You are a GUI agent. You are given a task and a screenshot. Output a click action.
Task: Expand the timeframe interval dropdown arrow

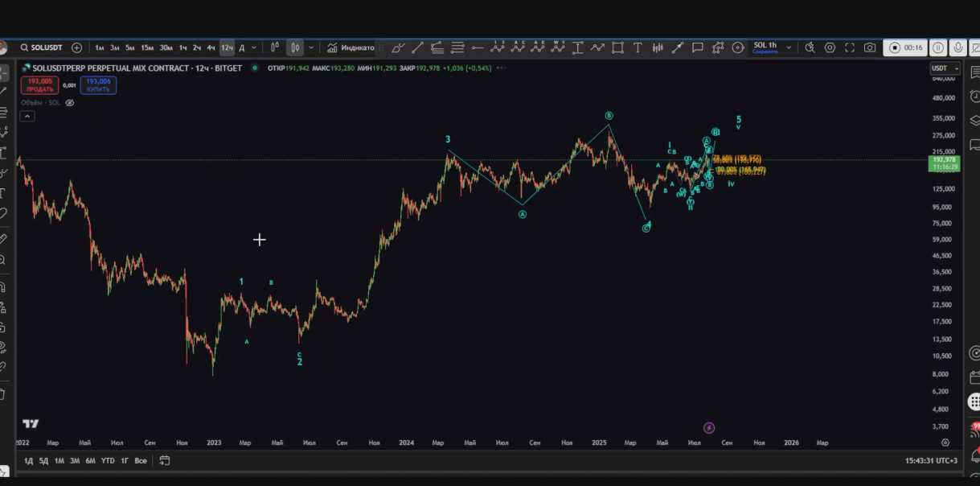pos(255,47)
